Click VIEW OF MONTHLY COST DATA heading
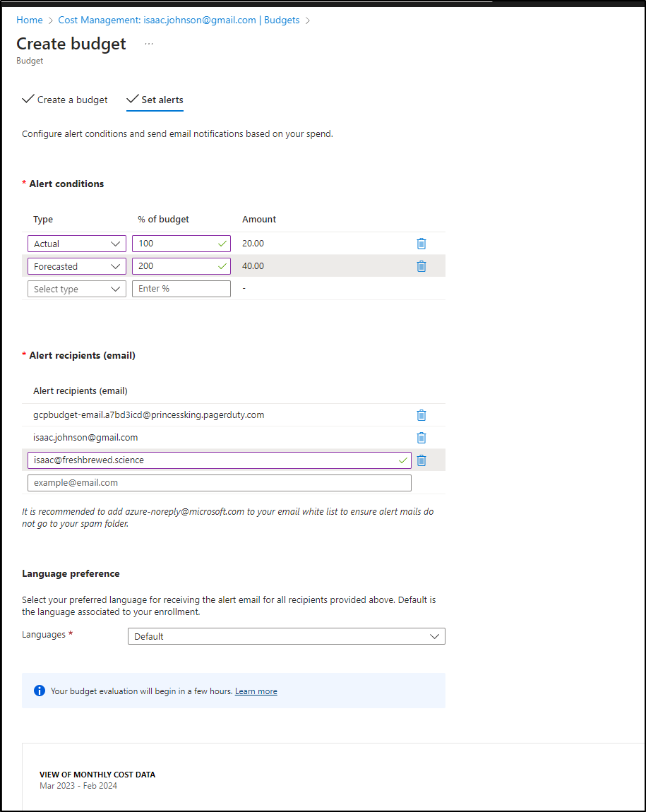This screenshot has width=646, height=812. (x=97, y=775)
